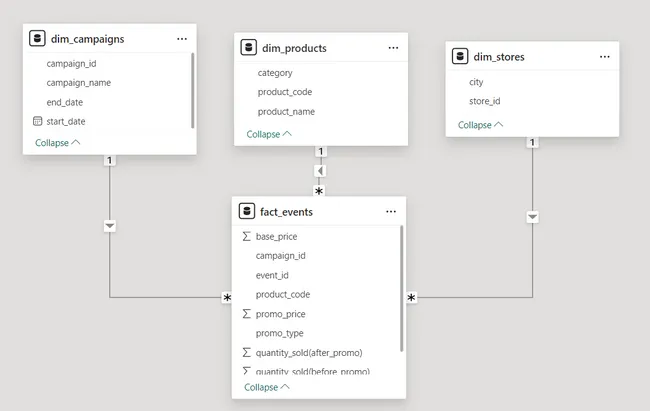This screenshot has height=411, width=650.
Task: Select the city field in dim_stores
Action: point(476,82)
